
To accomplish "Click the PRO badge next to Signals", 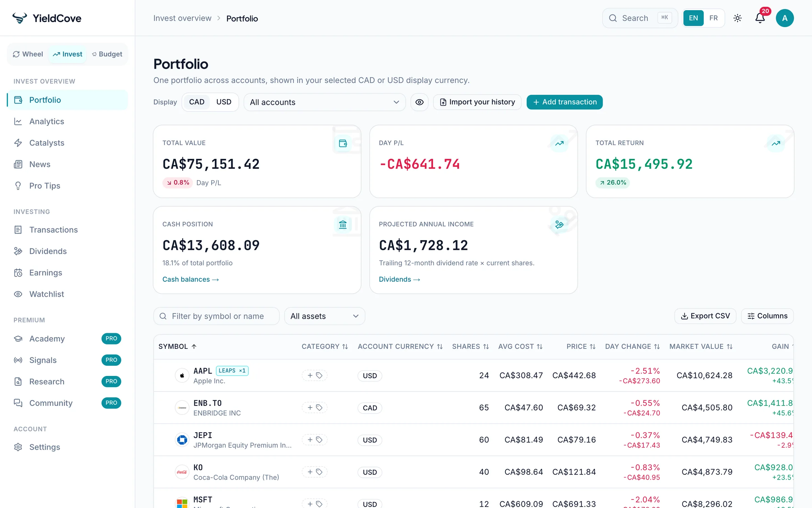I will (111, 360).
